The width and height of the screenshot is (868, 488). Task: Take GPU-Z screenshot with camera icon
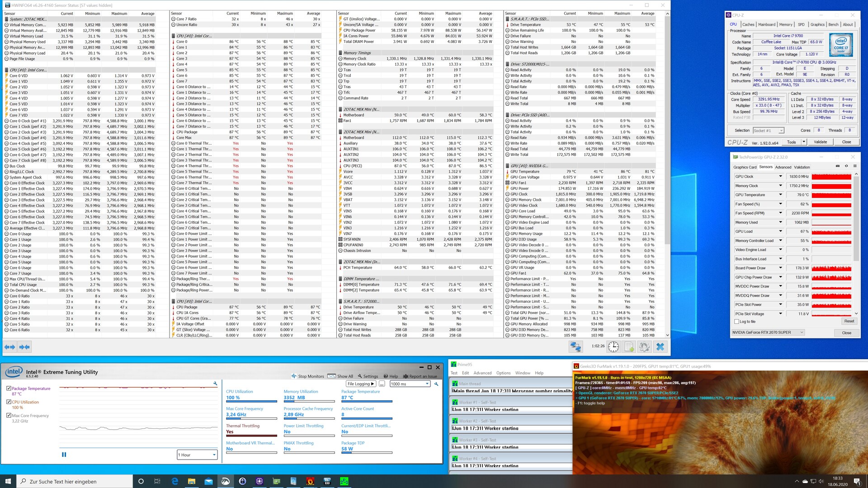[x=838, y=166]
